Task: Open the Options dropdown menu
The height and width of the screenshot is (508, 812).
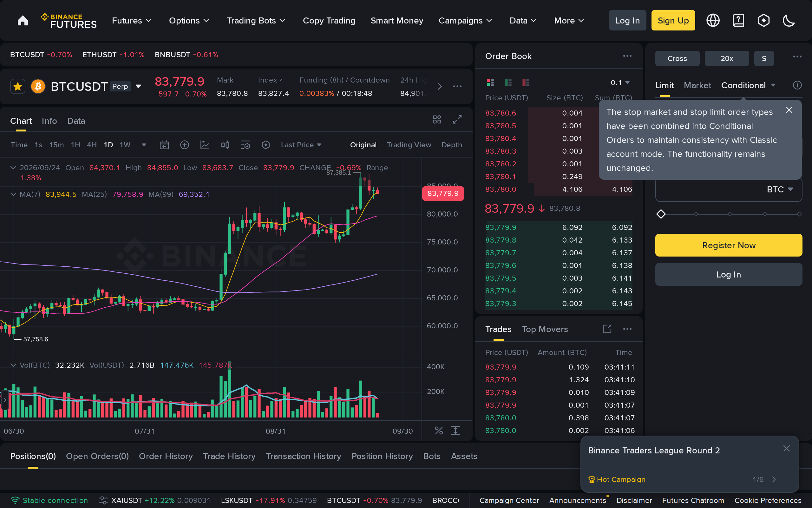Action: (x=189, y=21)
